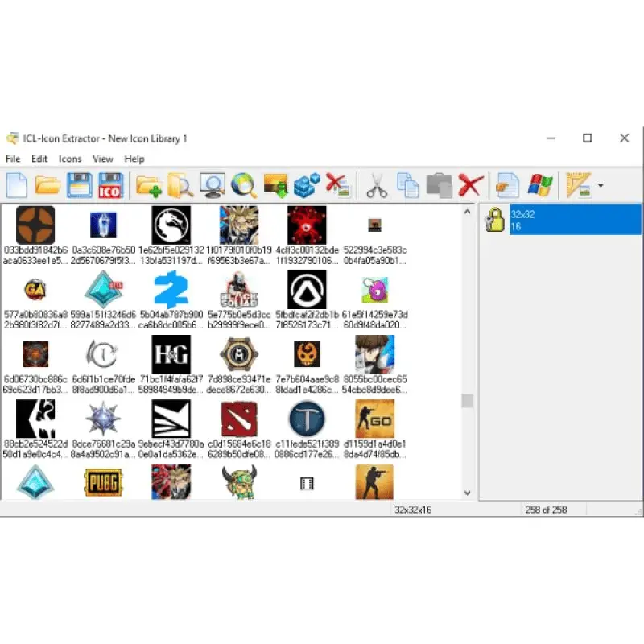Add folder with green plus icon
This screenshot has height=644, width=644.
pos(149,187)
